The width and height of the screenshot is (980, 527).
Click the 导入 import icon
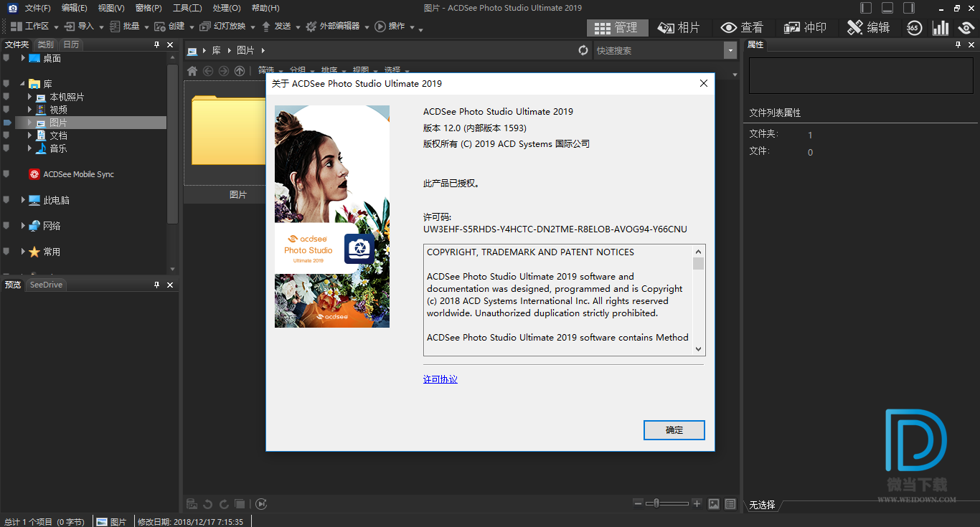click(70, 27)
